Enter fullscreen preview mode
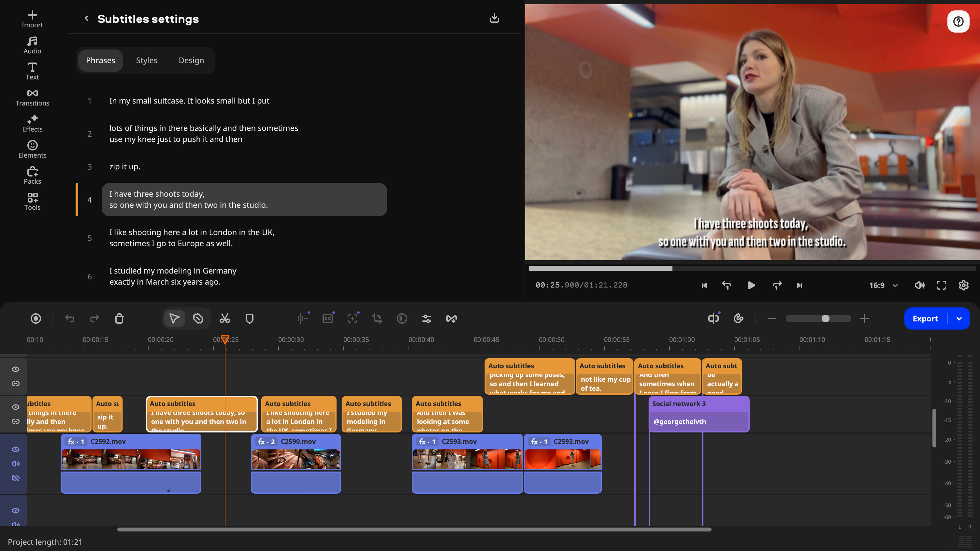The height and width of the screenshot is (551, 980). point(941,285)
